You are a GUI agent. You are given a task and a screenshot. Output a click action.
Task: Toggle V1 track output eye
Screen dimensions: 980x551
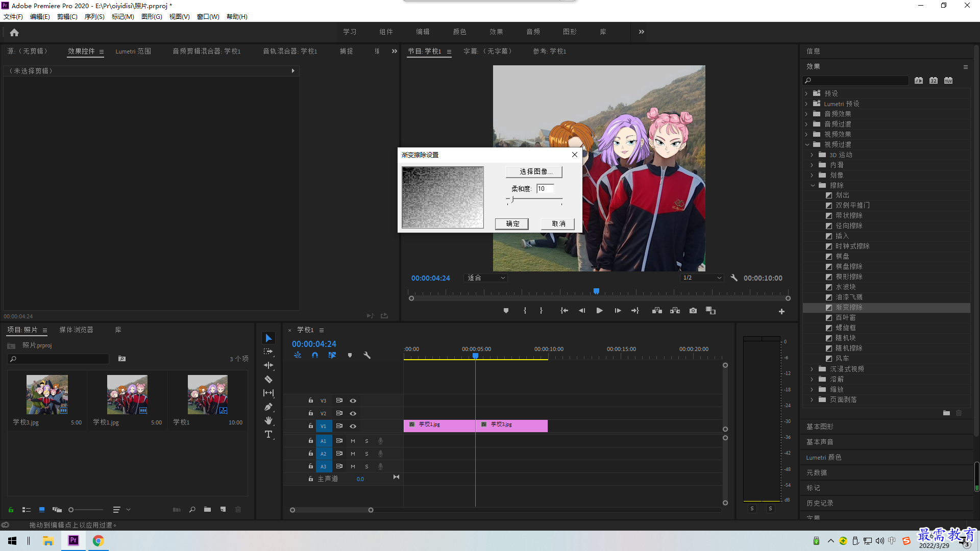click(353, 426)
